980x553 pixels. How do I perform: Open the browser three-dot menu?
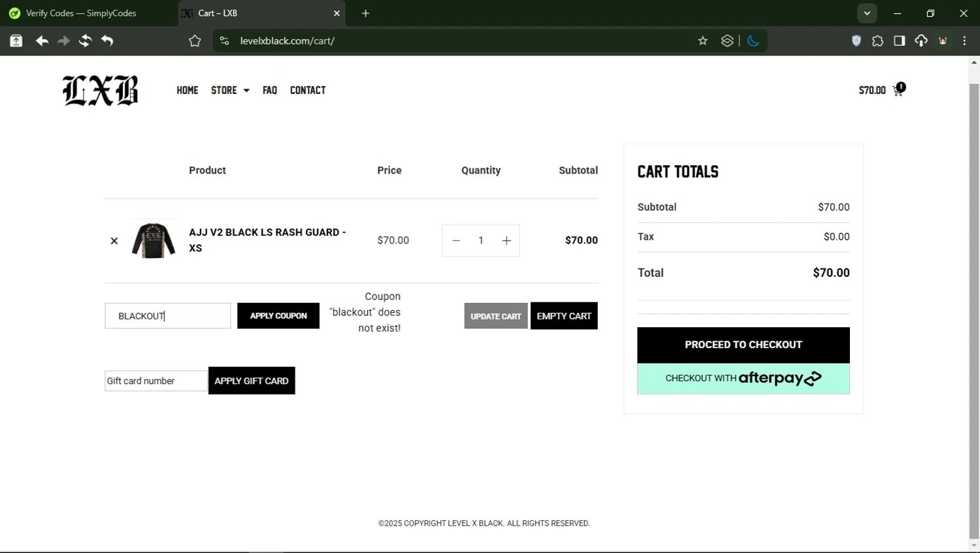pyautogui.click(x=964, y=41)
